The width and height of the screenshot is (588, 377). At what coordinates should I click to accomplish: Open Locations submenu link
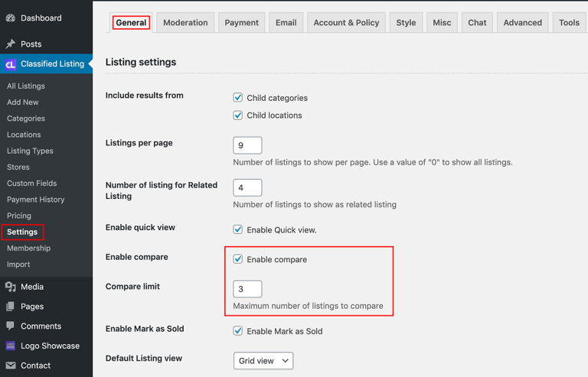pos(24,135)
